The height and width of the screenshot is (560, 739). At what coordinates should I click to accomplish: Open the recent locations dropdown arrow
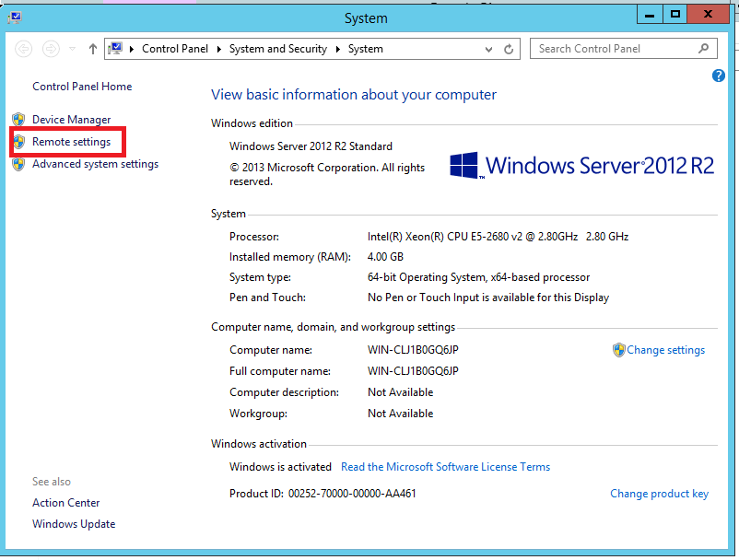coord(72,49)
